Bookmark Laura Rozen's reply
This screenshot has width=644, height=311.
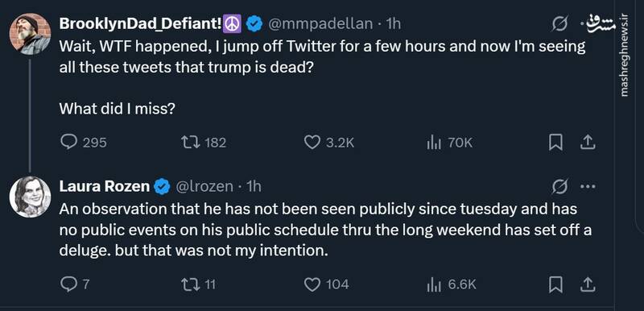point(555,284)
